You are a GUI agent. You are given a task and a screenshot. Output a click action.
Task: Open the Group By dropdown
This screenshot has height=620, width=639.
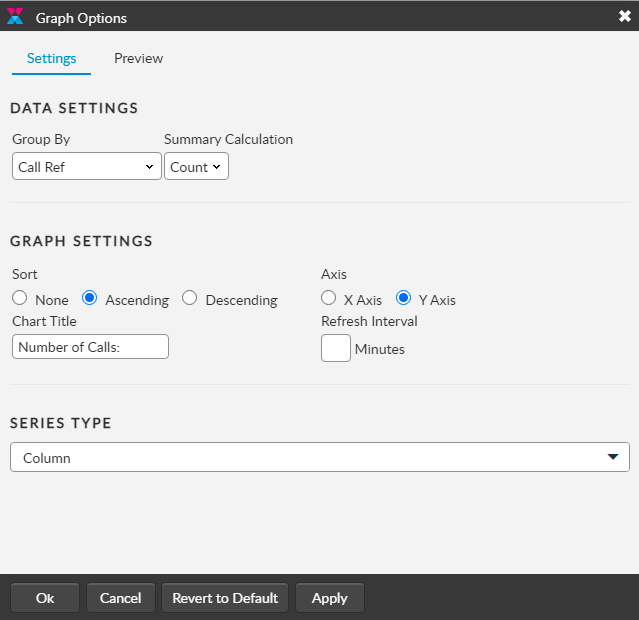(86, 167)
